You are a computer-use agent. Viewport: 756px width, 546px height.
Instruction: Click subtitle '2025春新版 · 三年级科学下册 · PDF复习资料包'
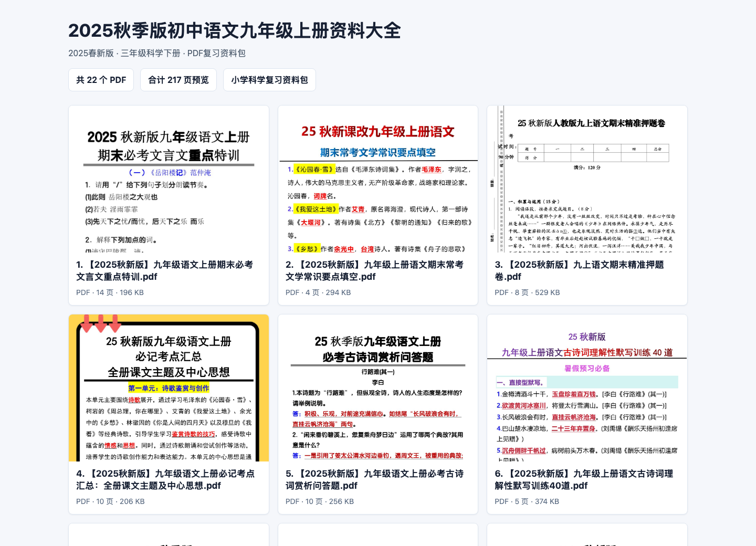click(x=157, y=53)
